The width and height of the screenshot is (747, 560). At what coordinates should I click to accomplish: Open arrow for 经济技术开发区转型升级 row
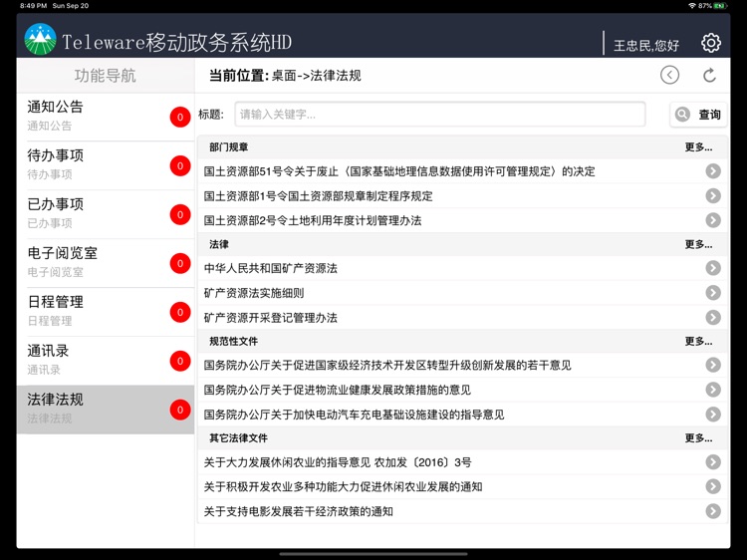click(713, 365)
